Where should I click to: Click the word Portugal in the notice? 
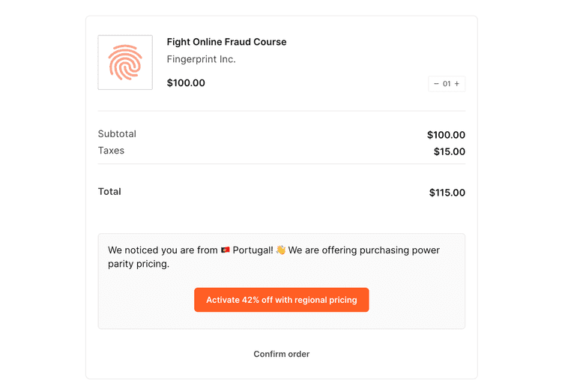(253, 250)
